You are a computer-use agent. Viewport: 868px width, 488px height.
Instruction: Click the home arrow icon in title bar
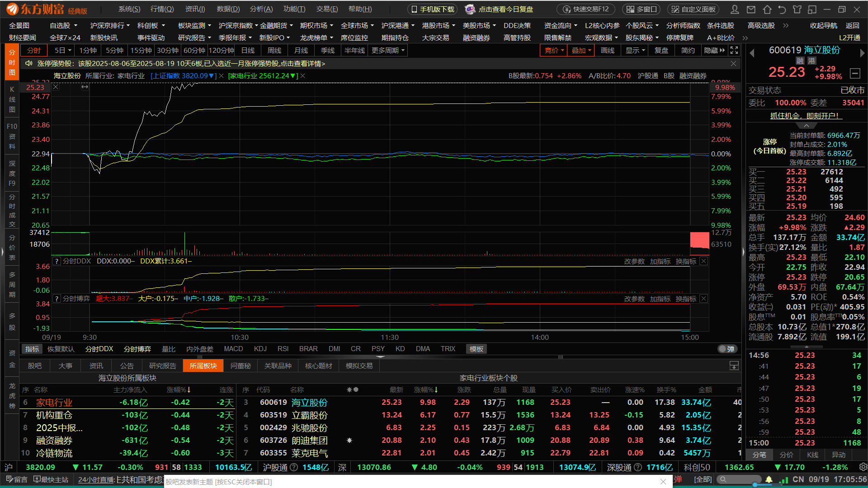click(767, 9)
